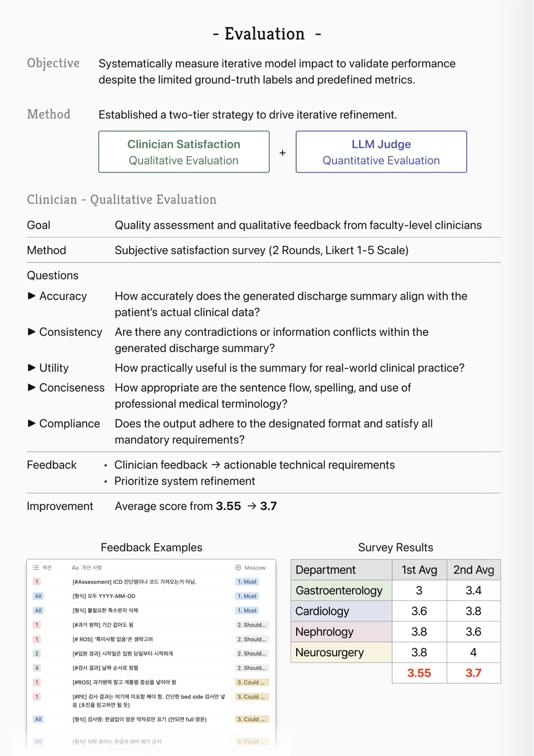Viewport: 534px width, 756px height.
Task: Click the triangle bullet next to Utility
Action: click(31, 368)
